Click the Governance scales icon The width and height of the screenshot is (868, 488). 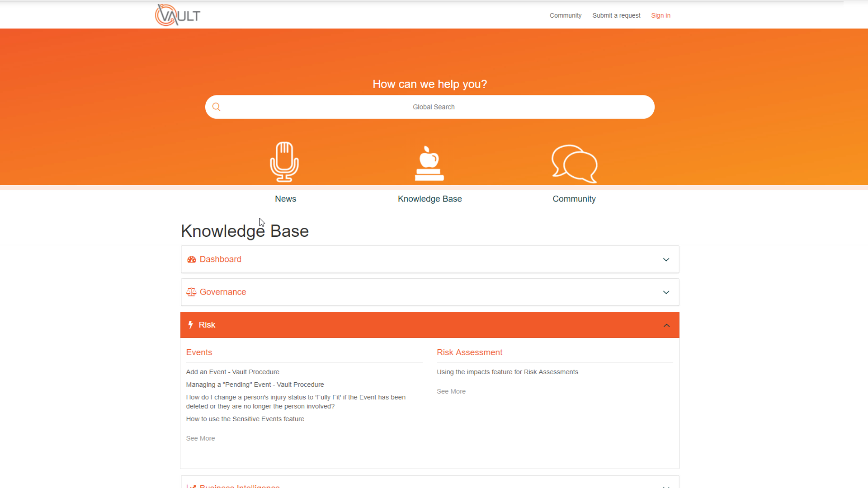point(191,292)
